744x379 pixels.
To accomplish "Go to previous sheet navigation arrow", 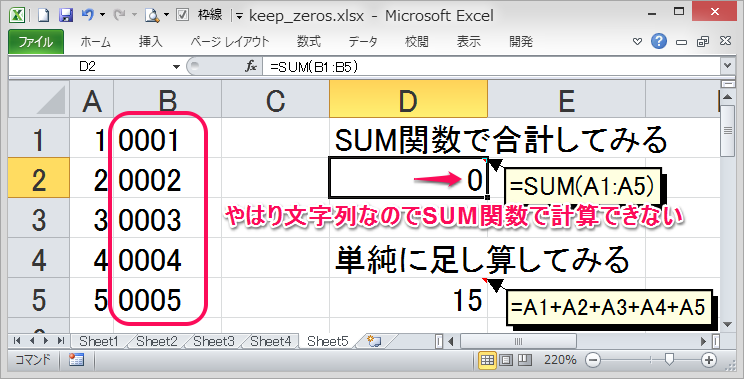I will (32, 341).
